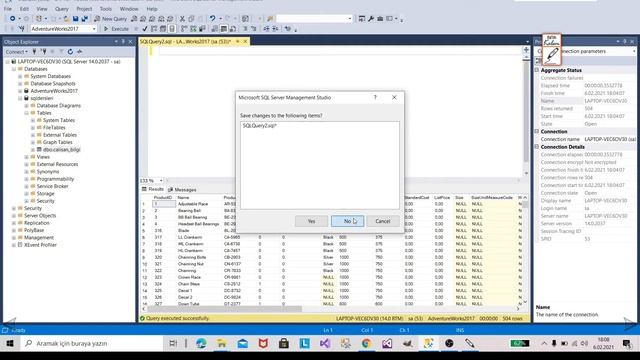Open Microsoft Store from the taskbar
The width and height of the screenshot is (640, 360).
pyautogui.click(x=284, y=343)
